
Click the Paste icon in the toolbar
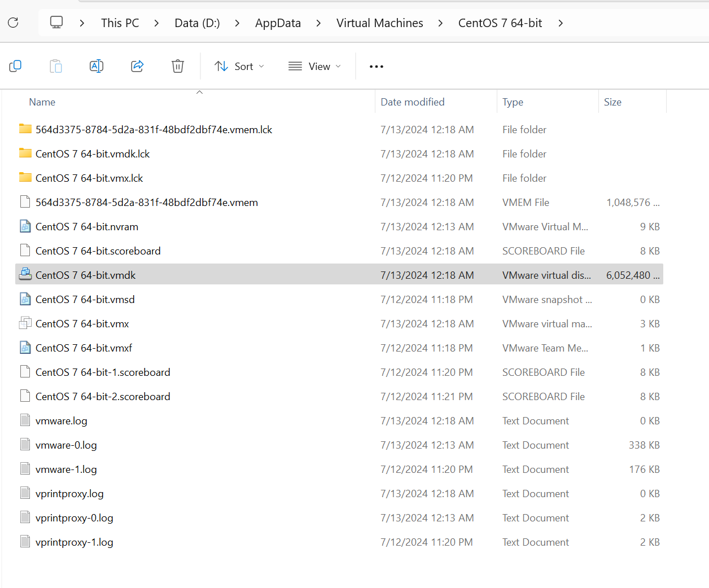[56, 66]
